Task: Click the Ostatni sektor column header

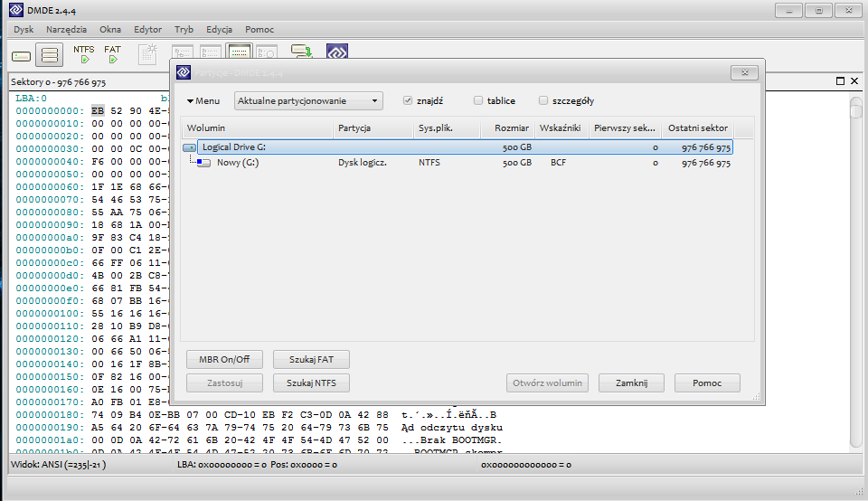Action: 698,128
